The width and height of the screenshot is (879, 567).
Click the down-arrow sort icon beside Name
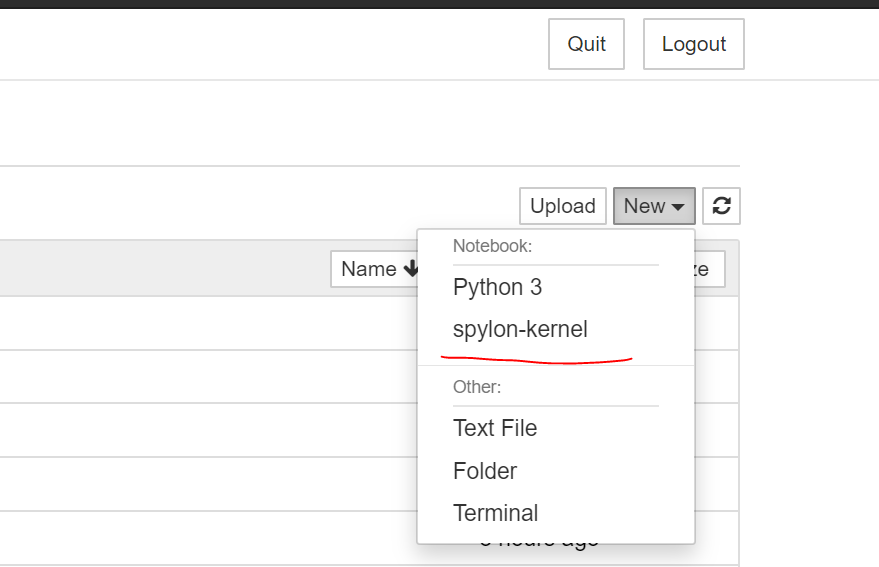[x=411, y=269]
